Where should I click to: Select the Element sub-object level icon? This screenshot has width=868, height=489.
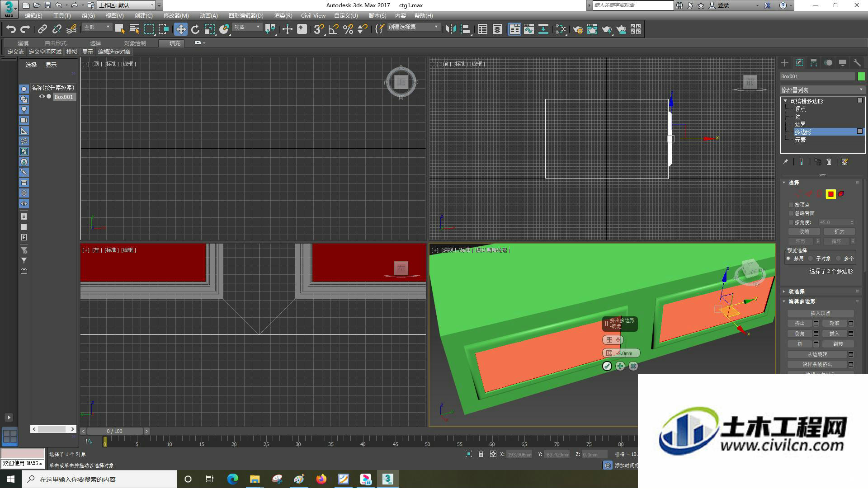click(x=841, y=194)
